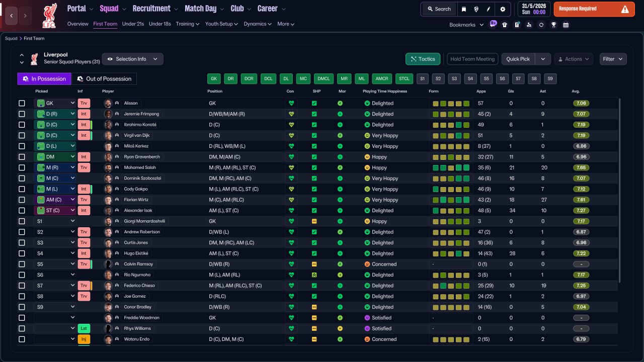The height and width of the screenshot is (362, 644).
Task: Click the report icon with a notification dot
Action: pyautogui.click(x=517, y=25)
